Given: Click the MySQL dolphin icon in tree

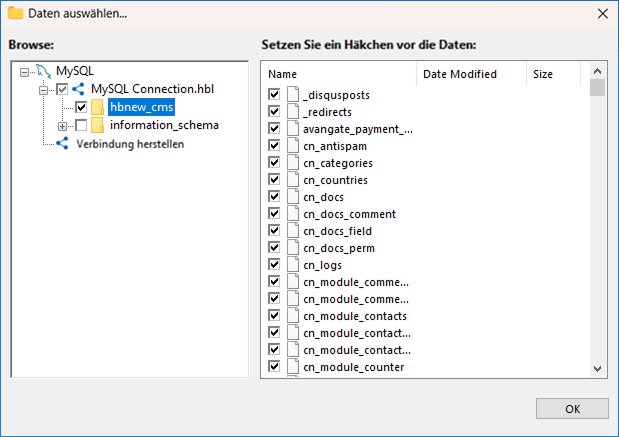Looking at the screenshot, I should click(43, 71).
